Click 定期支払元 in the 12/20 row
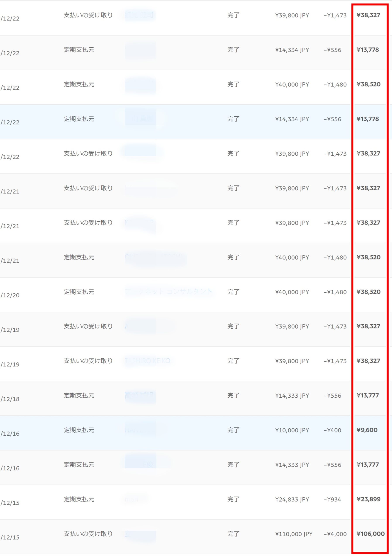This screenshot has height=559, width=392. click(x=79, y=292)
